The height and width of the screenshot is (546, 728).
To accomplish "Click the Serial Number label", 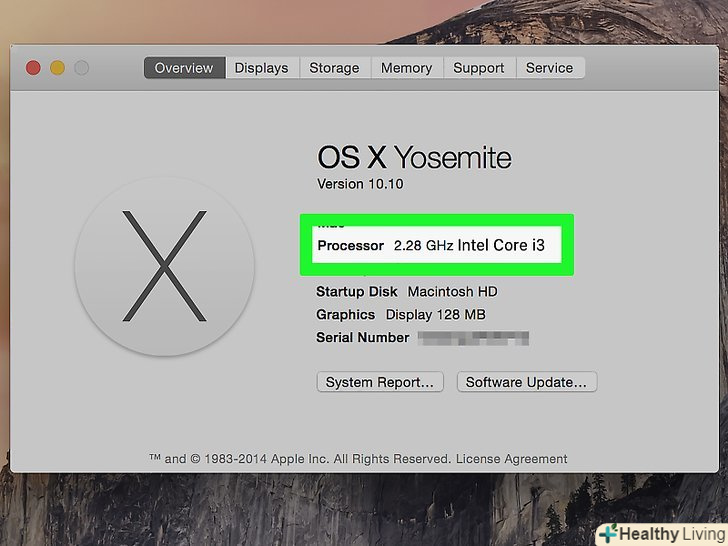I will click(x=363, y=338).
